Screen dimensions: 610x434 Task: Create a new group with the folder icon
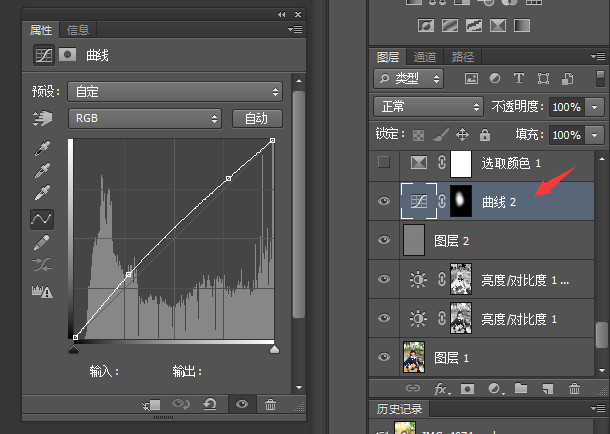click(520, 388)
